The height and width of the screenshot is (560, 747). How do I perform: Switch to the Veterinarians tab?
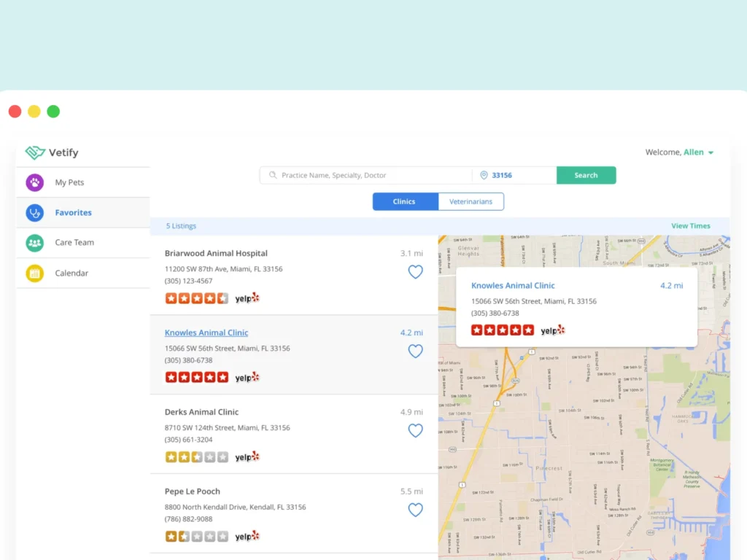471,202
